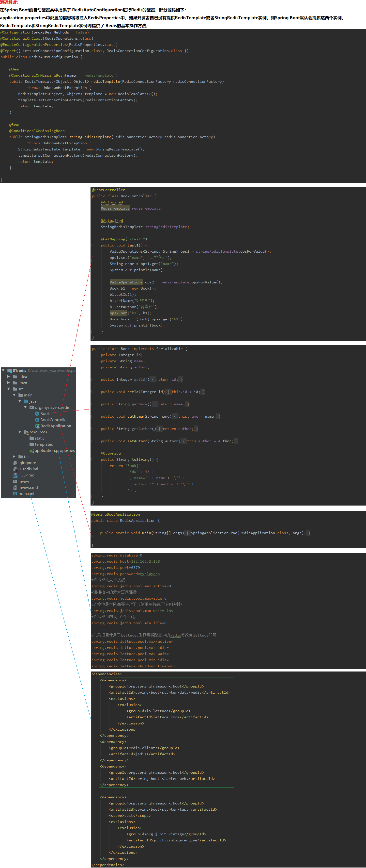
Task: Expand the .mvn folder arrow
Action: point(8,383)
